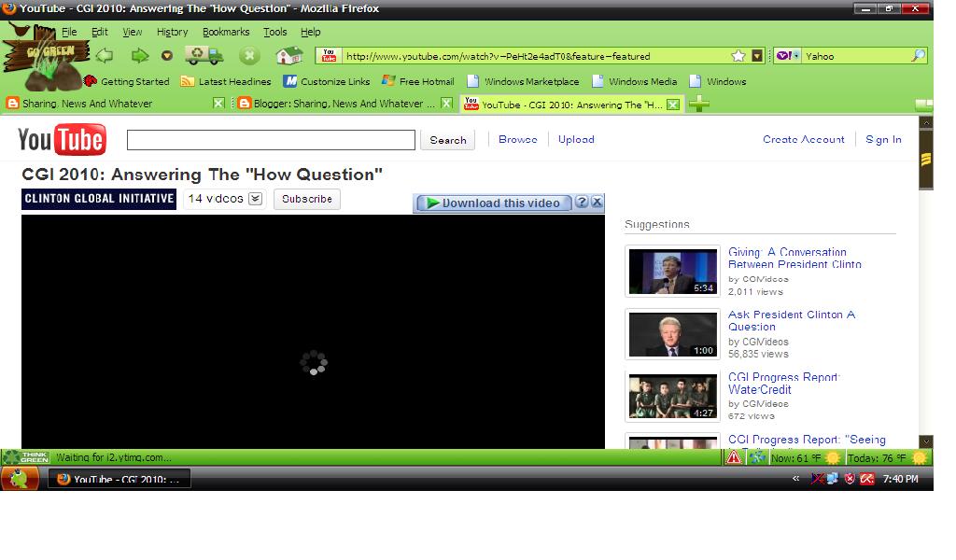Open the Latest Headlines feed bookmark
Image resolution: width=956 pixels, height=560 pixels.
(226, 81)
